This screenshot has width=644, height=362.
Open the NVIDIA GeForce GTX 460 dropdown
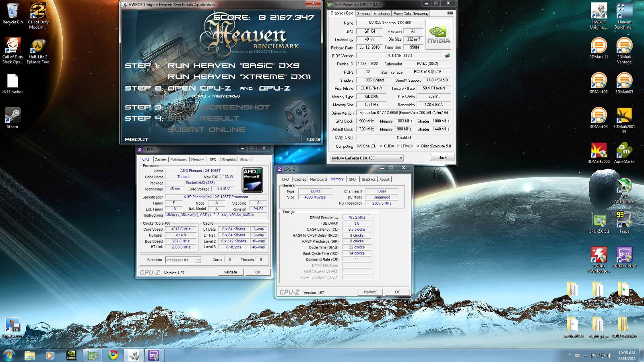(367, 158)
